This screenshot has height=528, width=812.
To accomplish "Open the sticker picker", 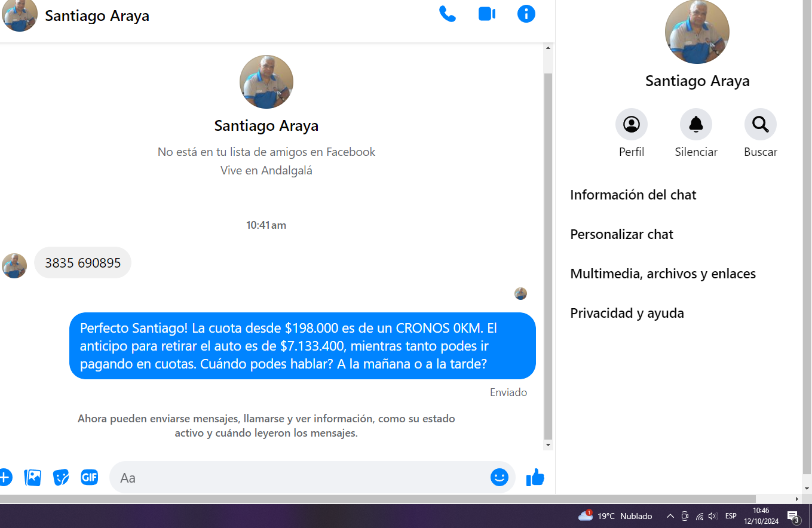I will tap(61, 477).
